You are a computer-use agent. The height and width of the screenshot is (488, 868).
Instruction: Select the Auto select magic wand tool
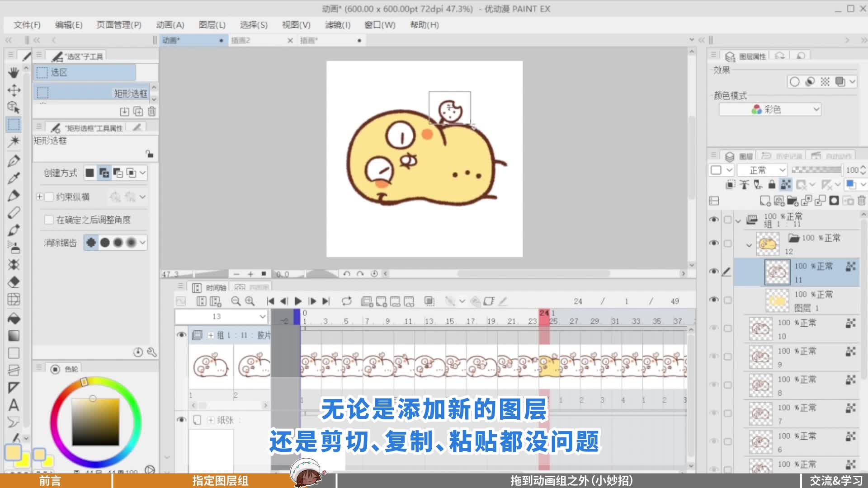pyautogui.click(x=14, y=141)
